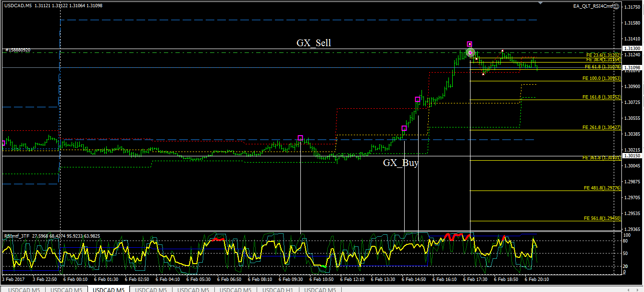Viewport: 644px width, 292px height.
Task: Select the magenta square marker near 6 Feb 09:30
Action: [x=300, y=138]
